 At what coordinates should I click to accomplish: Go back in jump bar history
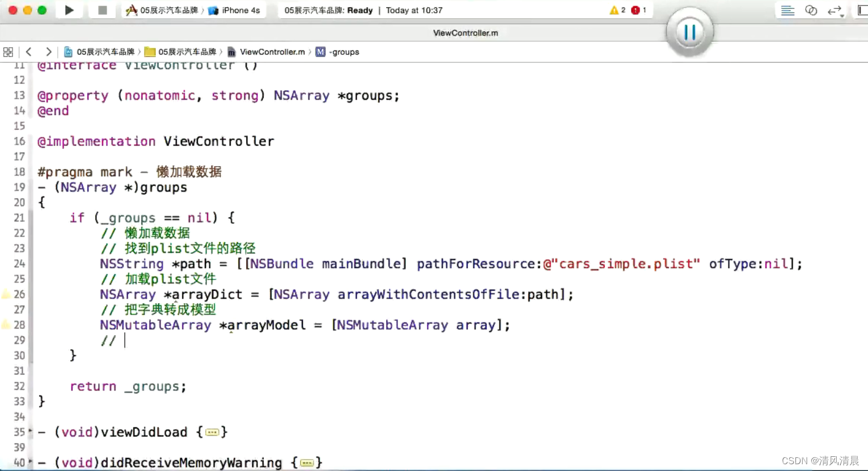pos(29,52)
